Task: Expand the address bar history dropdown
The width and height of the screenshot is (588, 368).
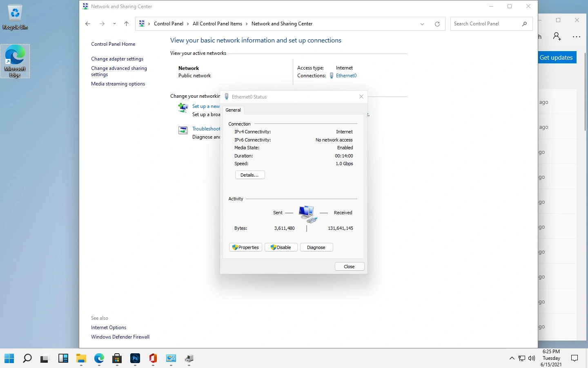Action: pos(422,24)
